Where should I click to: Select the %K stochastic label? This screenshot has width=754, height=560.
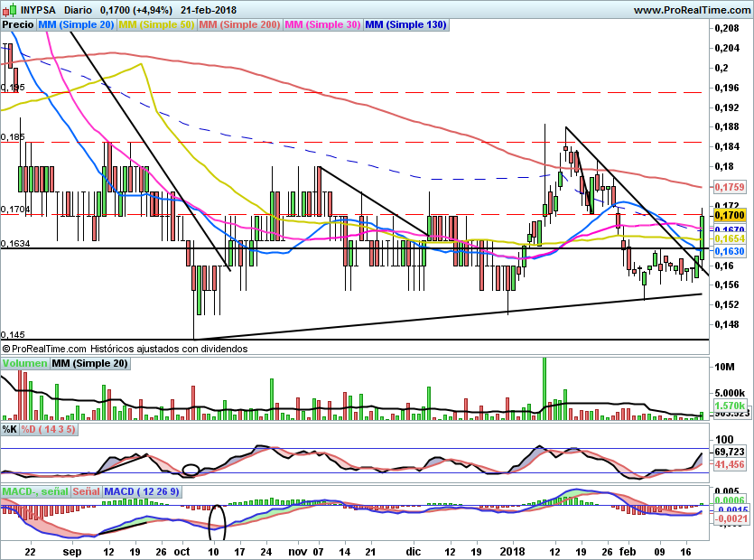[x=10, y=428]
